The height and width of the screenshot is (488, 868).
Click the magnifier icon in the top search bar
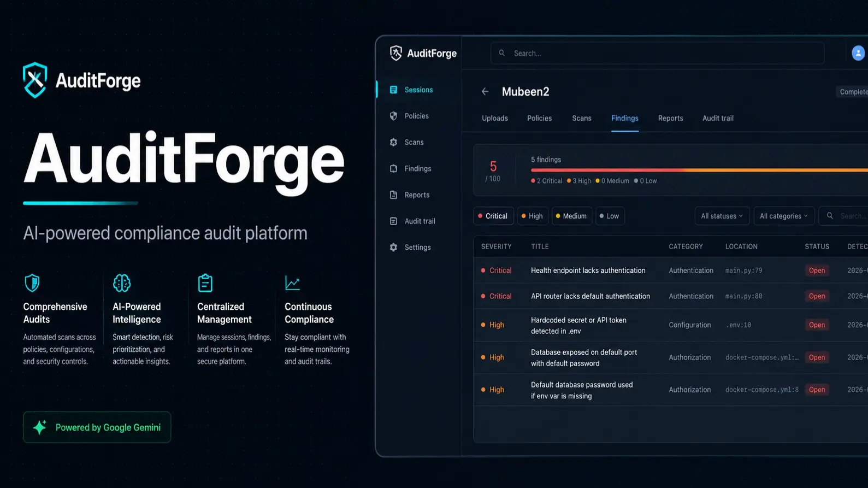(502, 53)
